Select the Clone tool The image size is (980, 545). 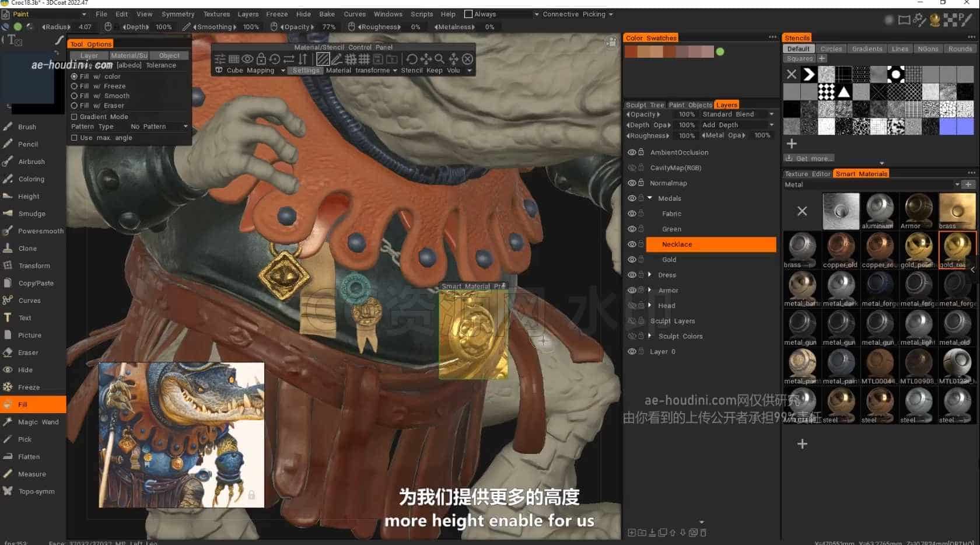[x=27, y=249]
